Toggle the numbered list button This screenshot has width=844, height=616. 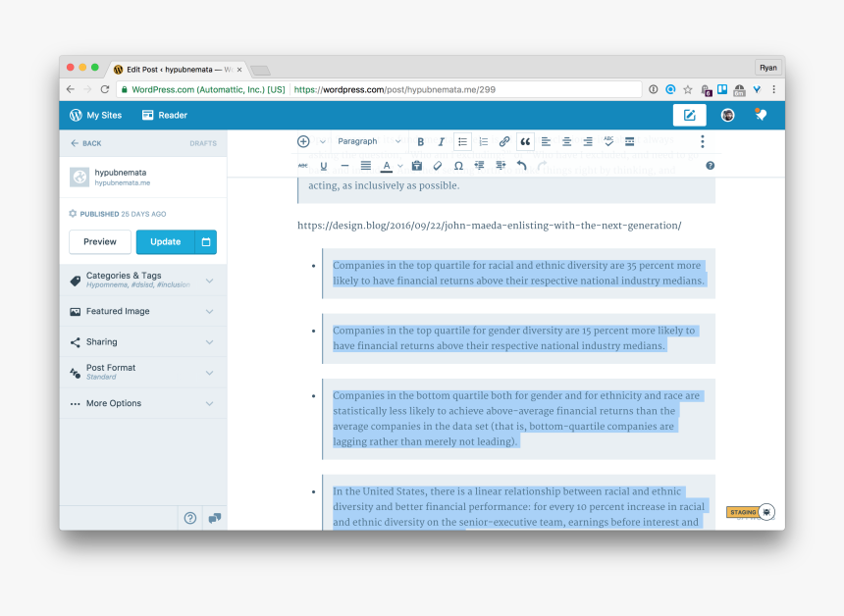(x=484, y=141)
